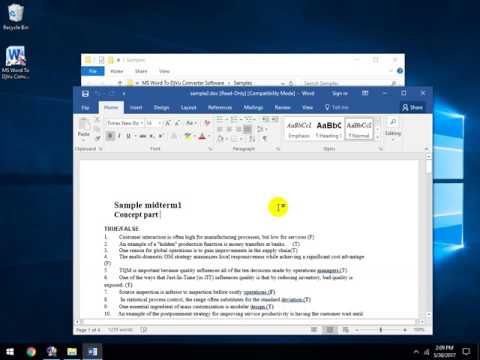This screenshot has width=480, height=360.
Task: Click the proofing icon in Word status bar
Action: 144,330
